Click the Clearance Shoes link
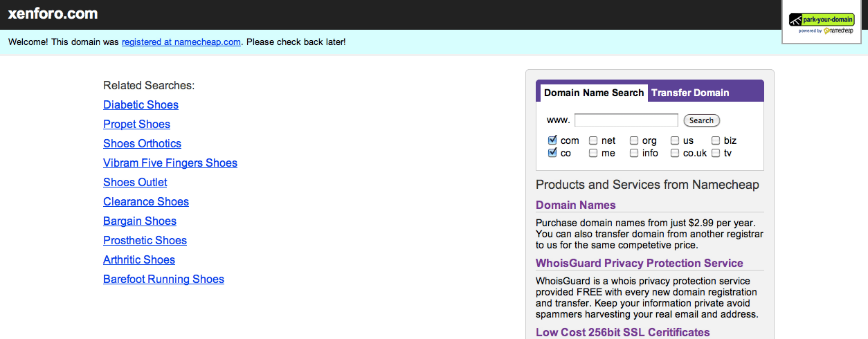 146,202
